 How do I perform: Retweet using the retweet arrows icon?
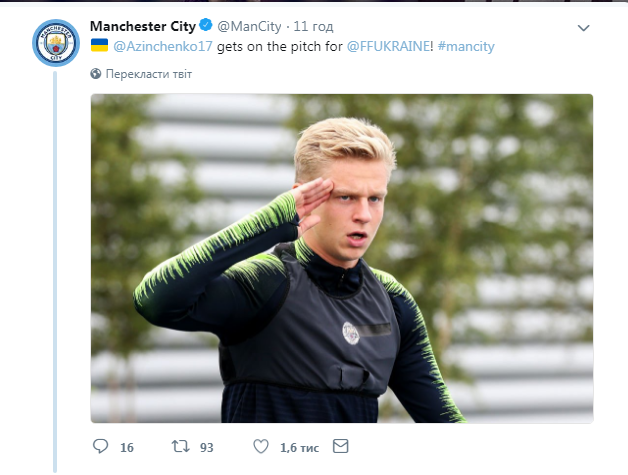180,446
